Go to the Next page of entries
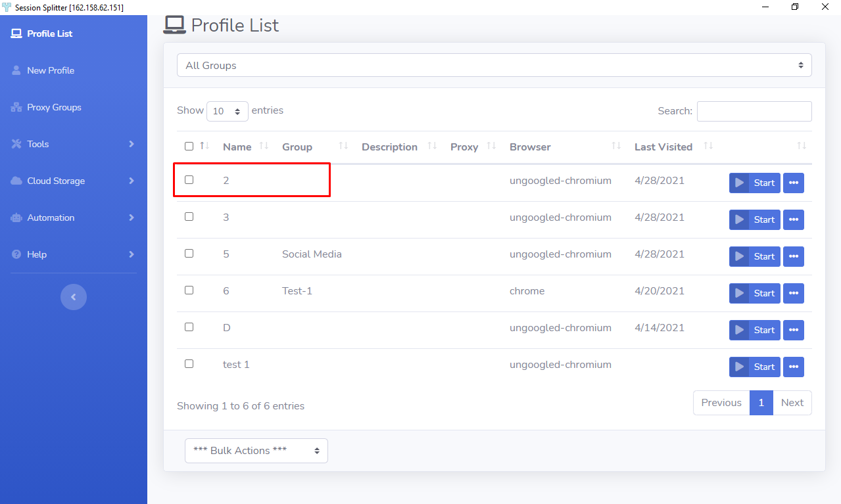This screenshot has width=841, height=504. [x=792, y=403]
